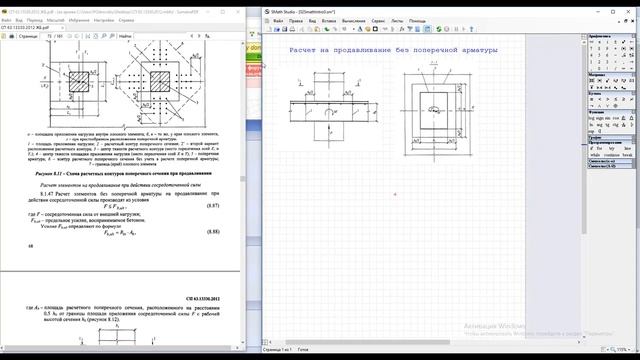Click the green Undo arrow in SMath toolbar
The height and width of the screenshot is (360, 640).
tap(327, 29)
